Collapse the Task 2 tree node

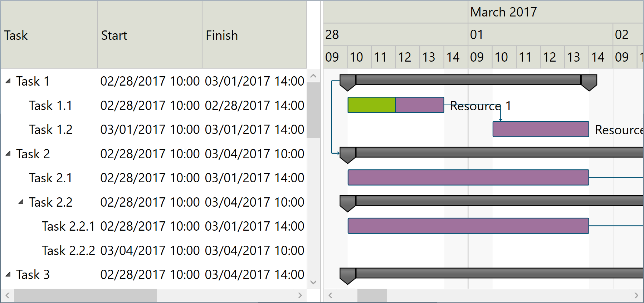8,153
